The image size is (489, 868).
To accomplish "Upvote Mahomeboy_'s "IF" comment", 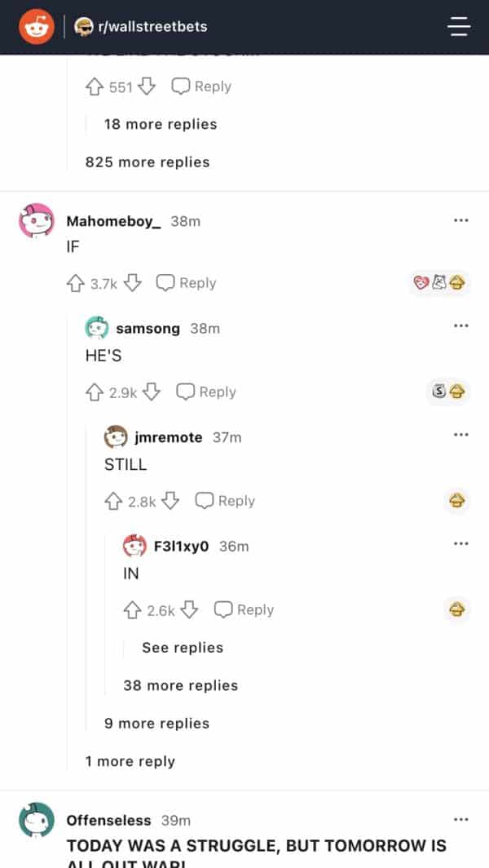I will coord(76,283).
